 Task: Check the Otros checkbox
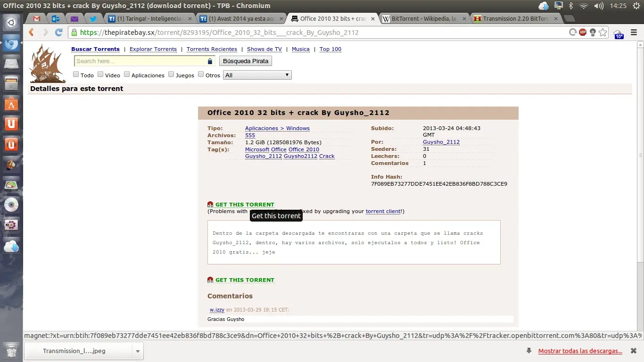[x=201, y=74]
